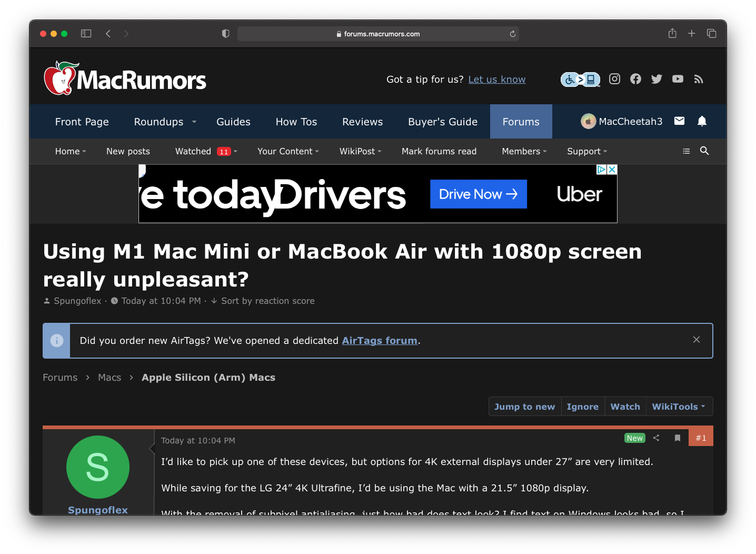The width and height of the screenshot is (756, 554).
Task: Select the Forums tab
Action: coord(521,122)
